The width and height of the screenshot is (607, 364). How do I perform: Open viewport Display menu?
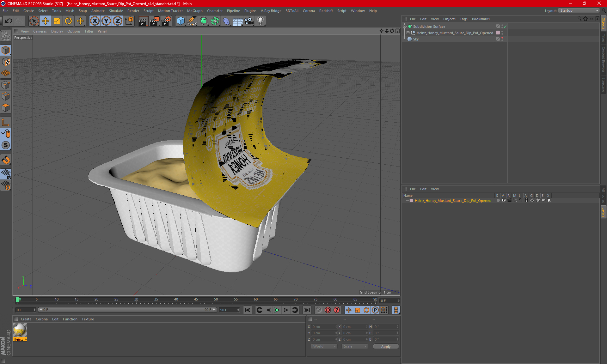[57, 31]
